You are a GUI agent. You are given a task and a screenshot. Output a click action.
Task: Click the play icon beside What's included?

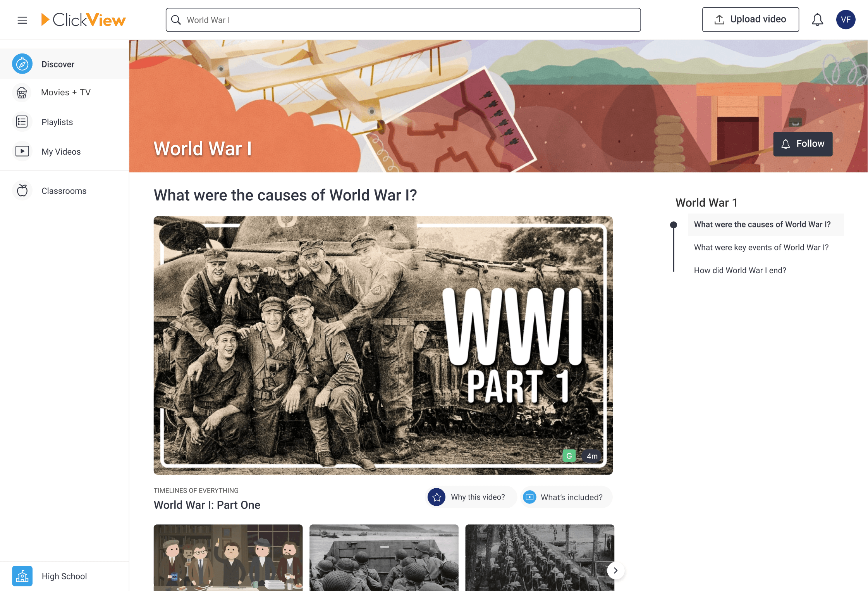pos(529,497)
